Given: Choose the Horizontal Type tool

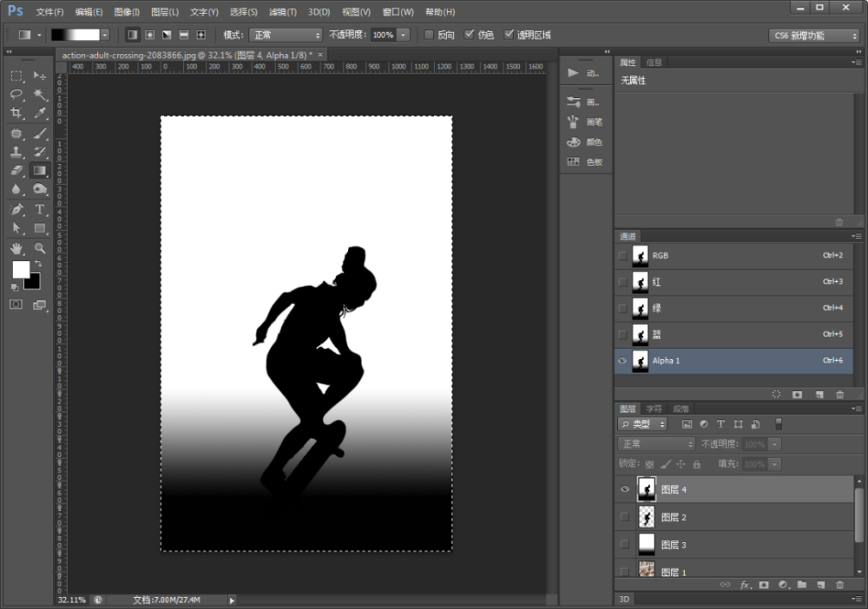Looking at the screenshot, I should click(x=40, y=209).
